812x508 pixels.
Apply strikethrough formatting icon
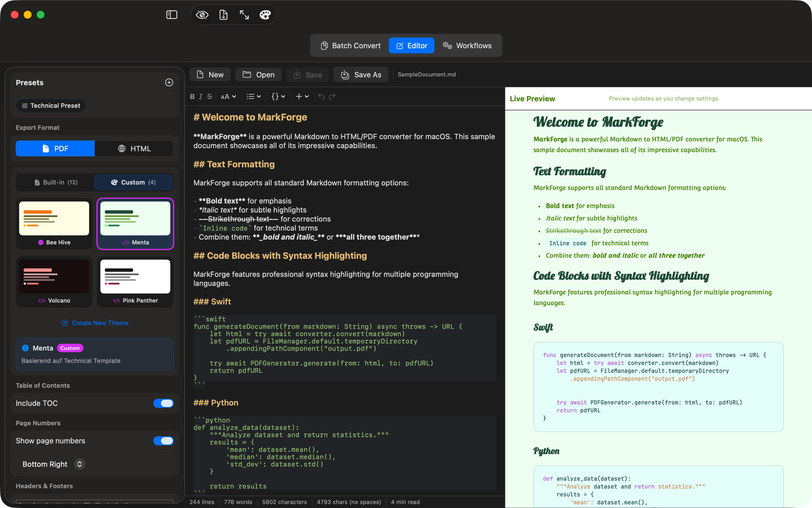click(x=209, y=97)
